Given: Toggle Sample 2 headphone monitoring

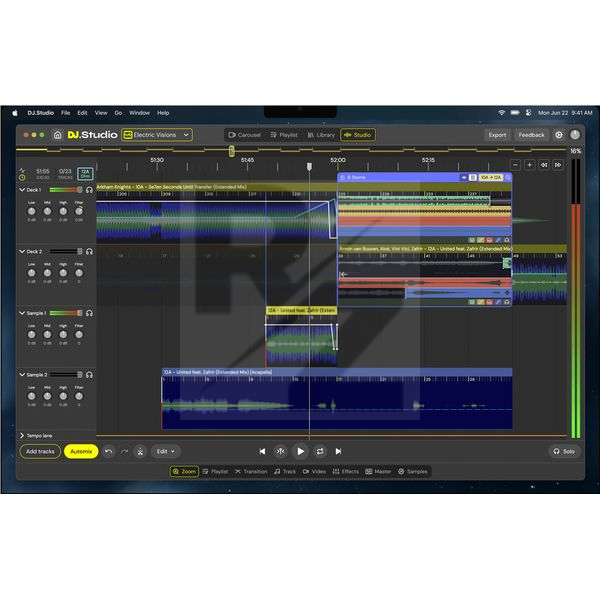Looking at the screenshot, I should (x=89, y=375).
